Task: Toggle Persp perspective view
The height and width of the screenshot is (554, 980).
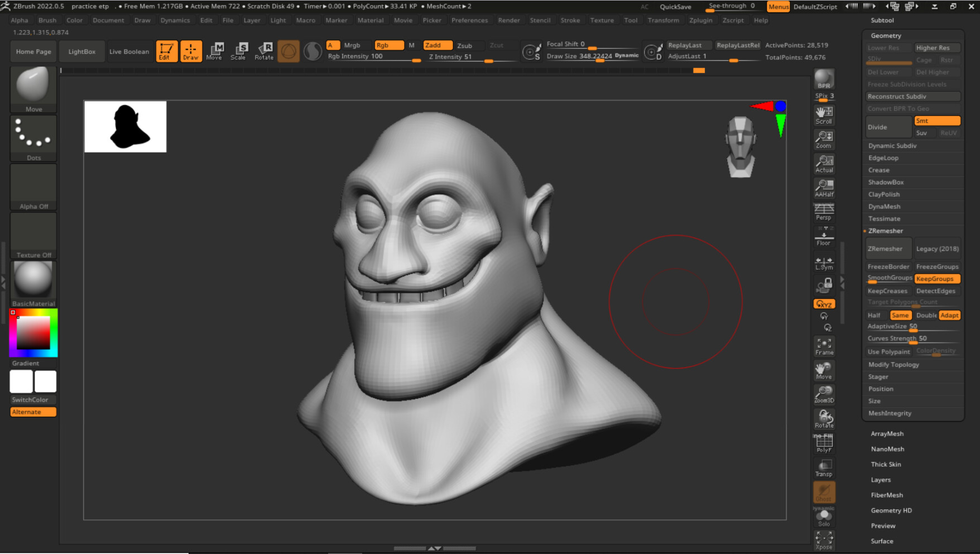Action: tap(824, 211)
